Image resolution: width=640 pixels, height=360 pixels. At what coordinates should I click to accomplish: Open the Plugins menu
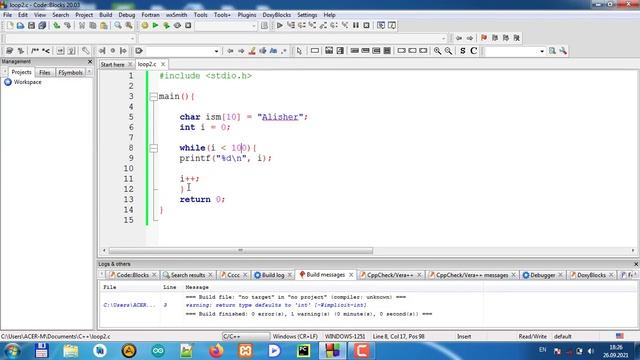click(x=247, y=15)
